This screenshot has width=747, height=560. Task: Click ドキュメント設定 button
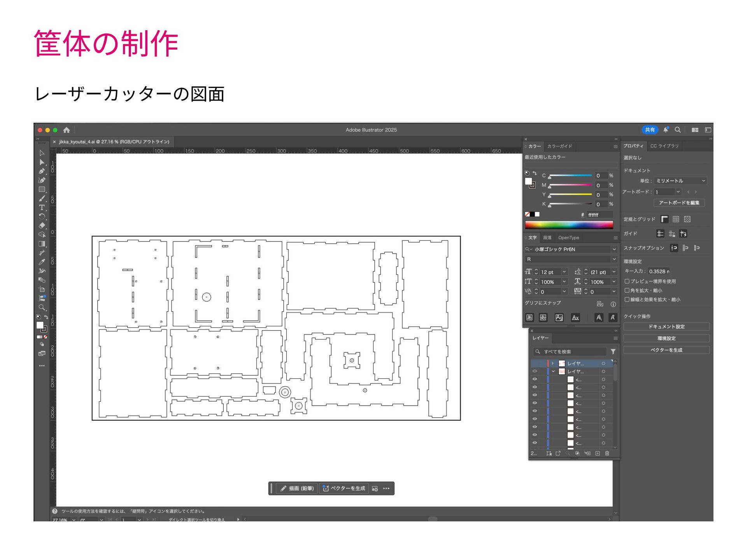(x=666, y=327)
